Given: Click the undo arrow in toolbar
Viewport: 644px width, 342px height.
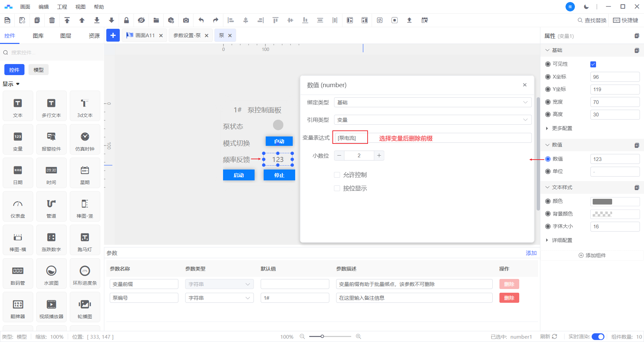Looking at the screenshot, I should (x=201, y=20).
